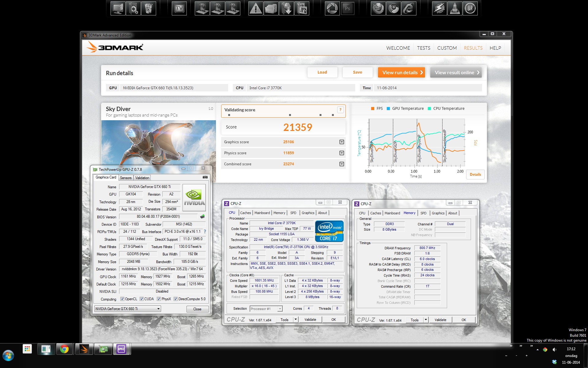588x368 pixels.
Task: Click the 3DMark taskbar icon
Action: point(84,349)
